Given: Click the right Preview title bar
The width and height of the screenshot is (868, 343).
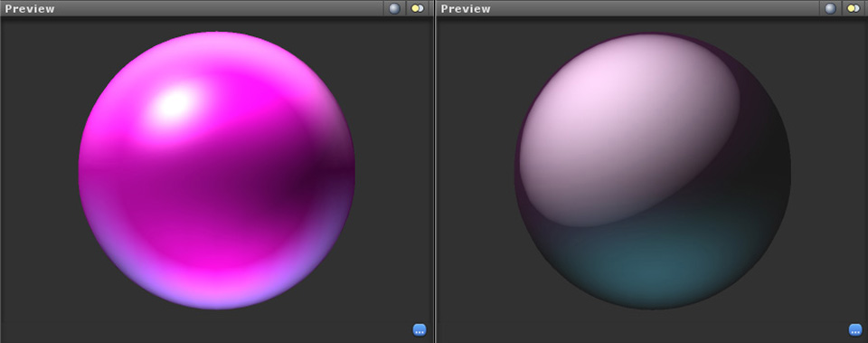Looking at the screenshot, I should click(652, 8).
